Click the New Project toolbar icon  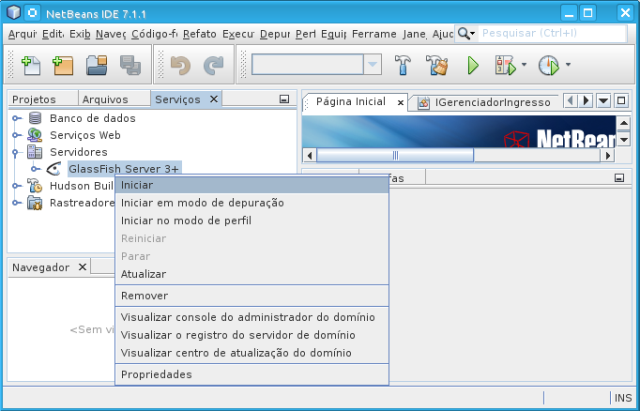coord(64,66)
